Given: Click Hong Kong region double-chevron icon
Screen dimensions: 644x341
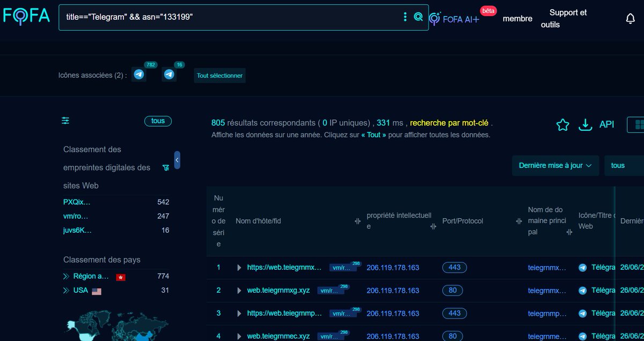Looking at the screenshot, I should tap(66, 277).
